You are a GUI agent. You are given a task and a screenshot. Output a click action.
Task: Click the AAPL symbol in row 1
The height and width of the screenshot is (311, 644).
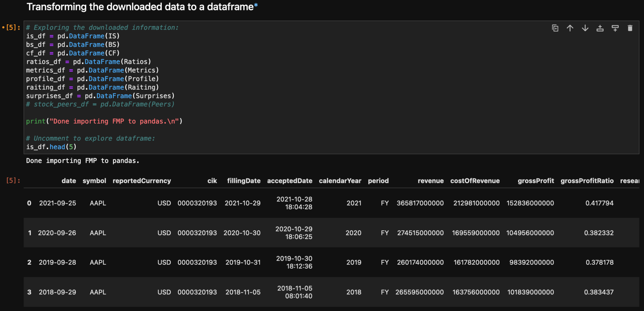(98, 233)
